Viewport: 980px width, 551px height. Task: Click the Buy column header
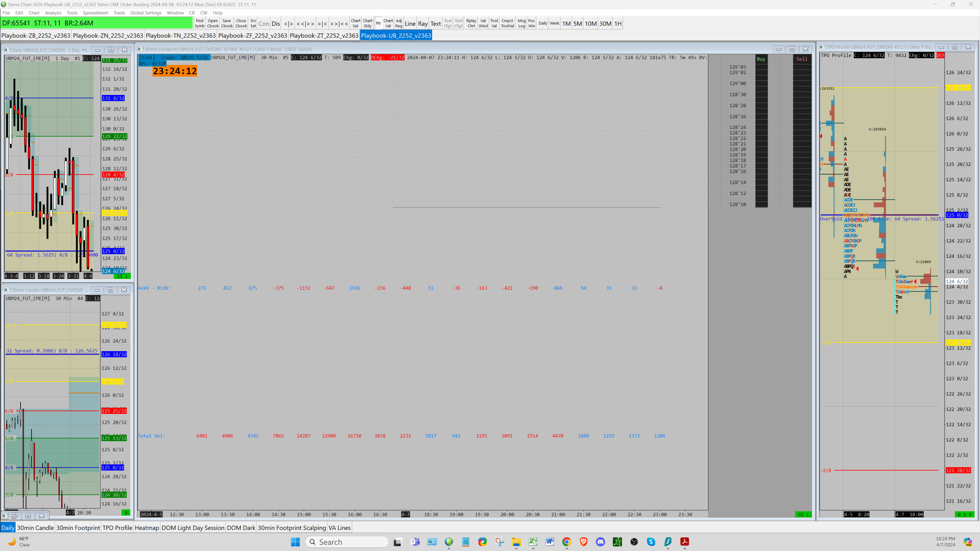pos(761,59)
